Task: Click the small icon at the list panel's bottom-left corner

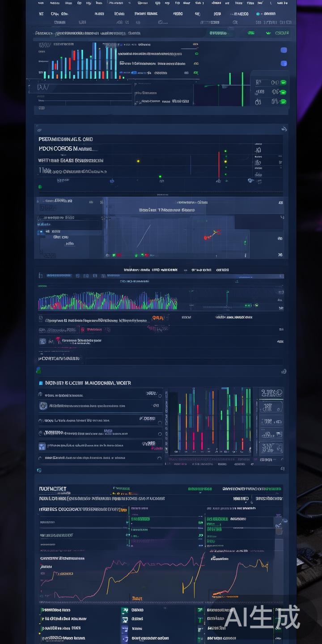Action: click(x=39, y=470)
